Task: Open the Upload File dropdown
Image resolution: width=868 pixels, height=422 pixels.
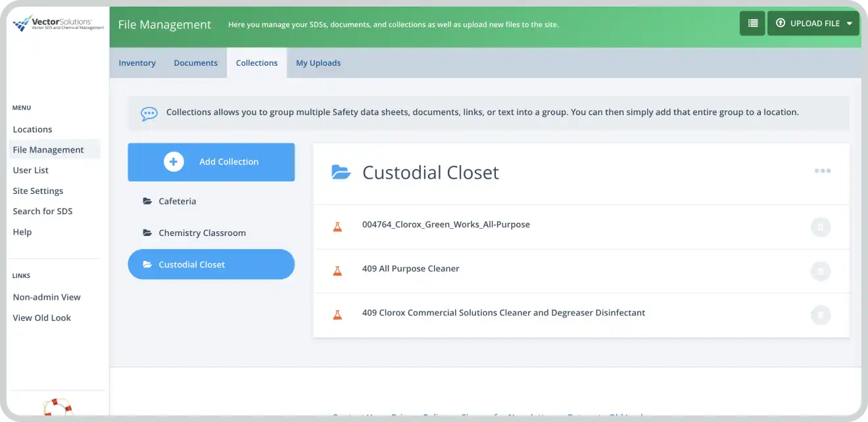Action: pyautogui.click(x=813, y=23)
